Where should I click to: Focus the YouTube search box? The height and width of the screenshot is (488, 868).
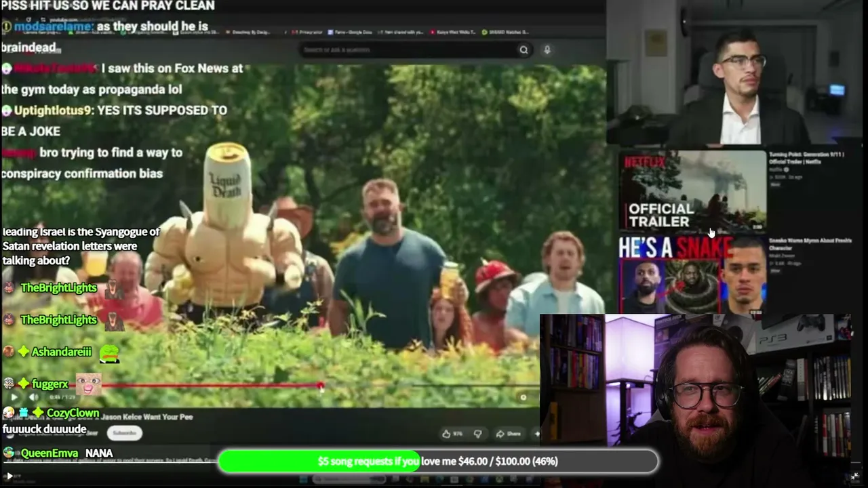point(407,49)
